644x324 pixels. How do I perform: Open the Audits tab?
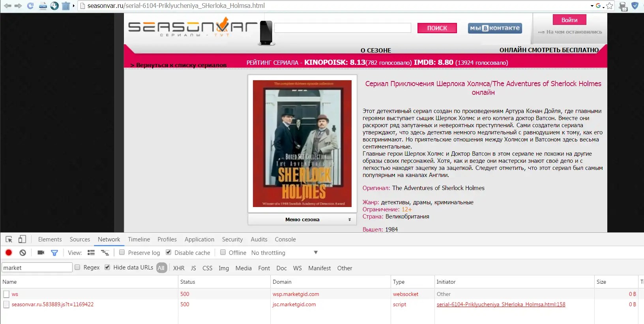(x=259, y=239)
